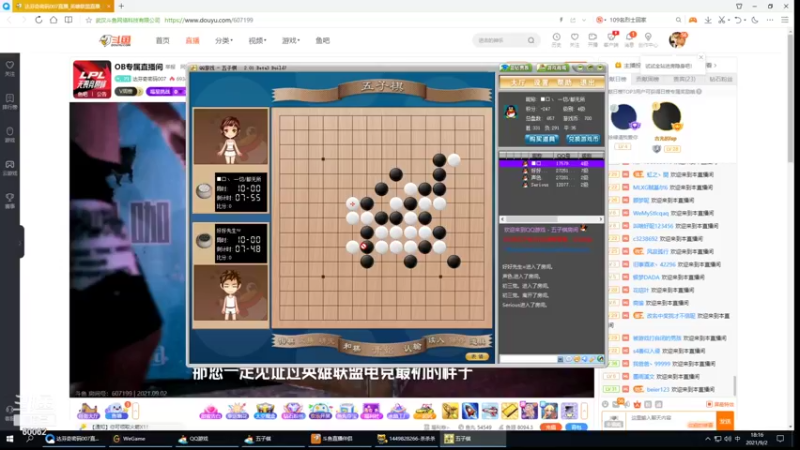Open browser downloads icon

tap(708, 20)
